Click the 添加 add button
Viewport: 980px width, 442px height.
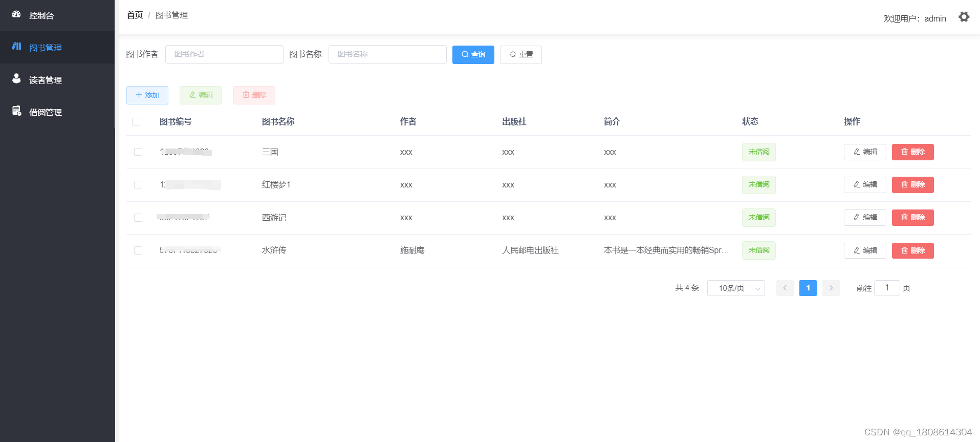tap(147, 95)
